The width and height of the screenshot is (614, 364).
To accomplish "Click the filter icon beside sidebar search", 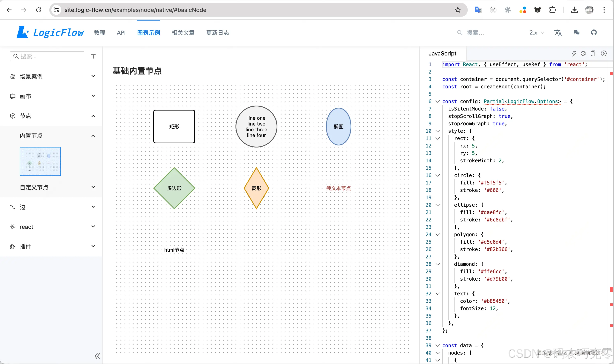I will pyautogui.click(x=93, y=56).
